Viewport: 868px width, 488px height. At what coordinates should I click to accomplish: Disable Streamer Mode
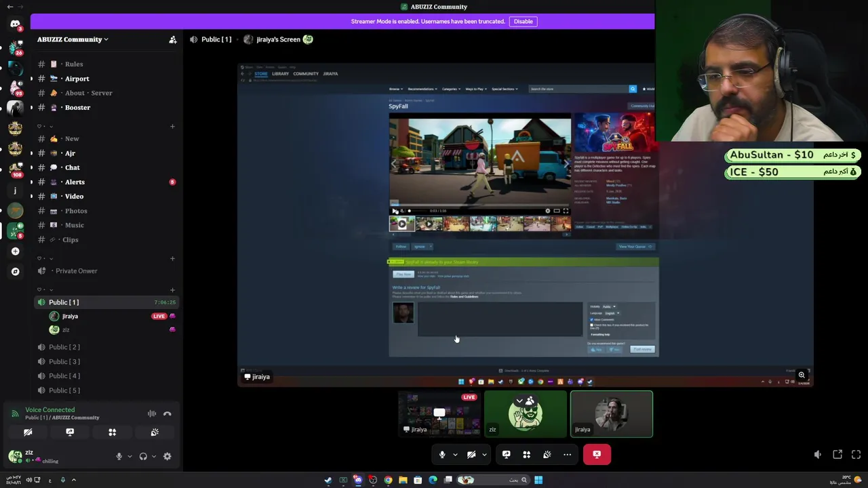(523, 21)
